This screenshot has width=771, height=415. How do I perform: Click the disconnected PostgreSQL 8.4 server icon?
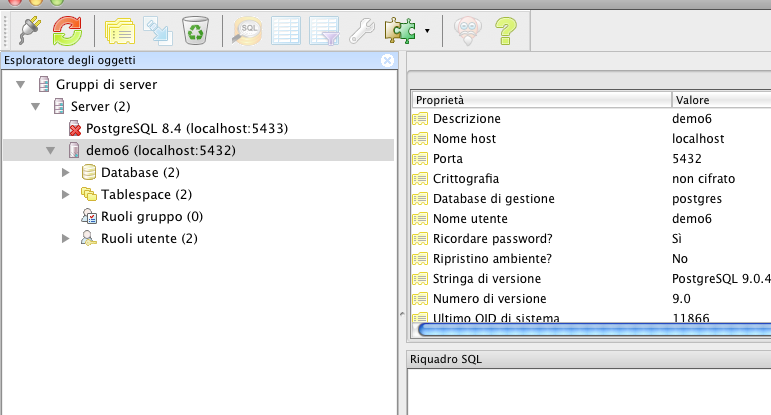[74, 129]
